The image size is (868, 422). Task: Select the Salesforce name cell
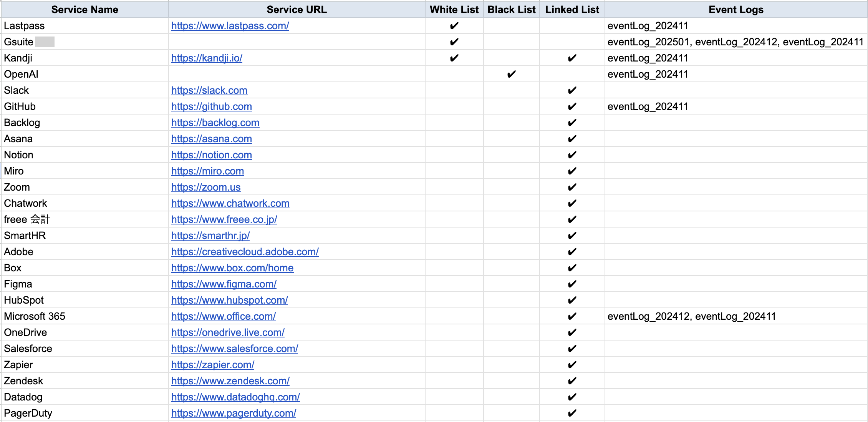pyautogui.click(x=85, y=349)
